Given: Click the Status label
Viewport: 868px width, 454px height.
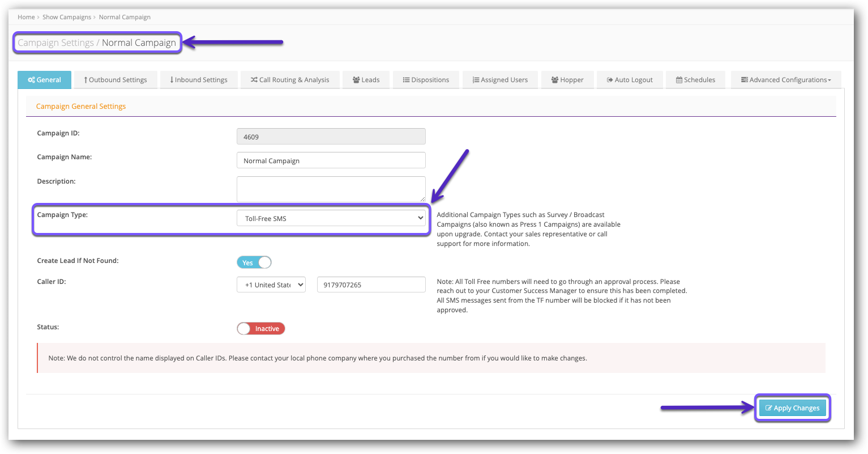Looking at the screenshot, I should (x=48, y=327).
